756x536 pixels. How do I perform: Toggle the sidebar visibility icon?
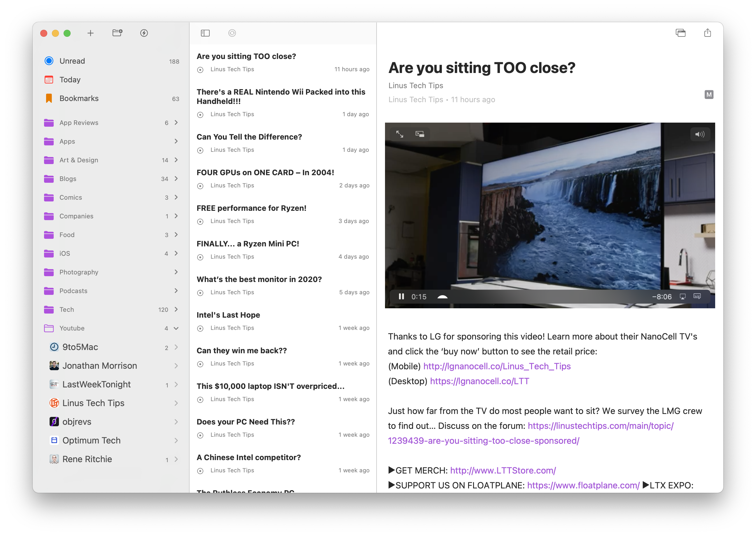click(x=205, y=33)
